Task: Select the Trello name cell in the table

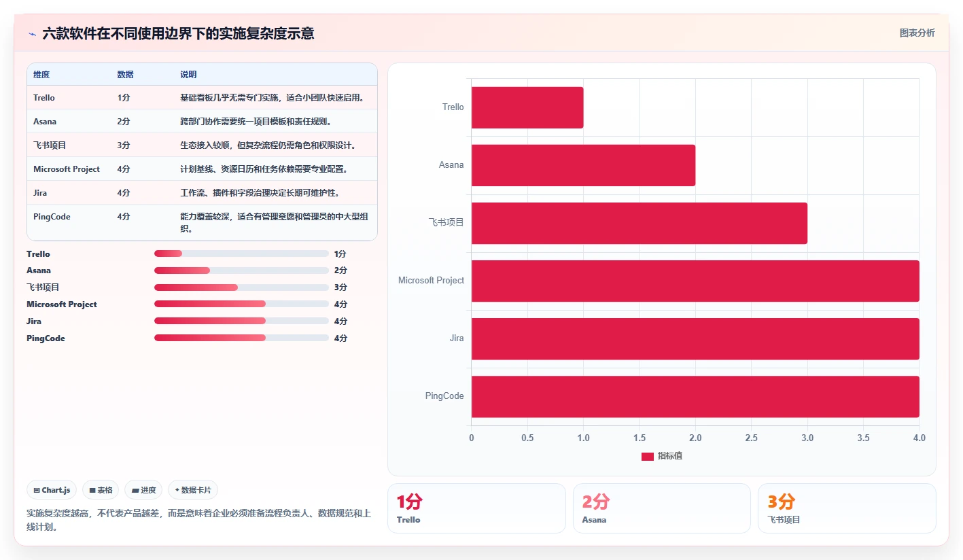Action: 44,98
